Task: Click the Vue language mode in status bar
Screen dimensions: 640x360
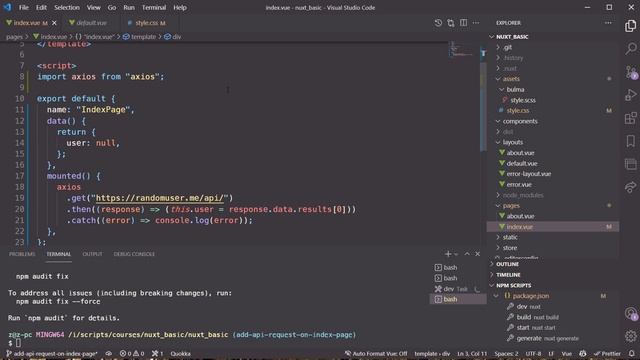Action: pos(567,353)
